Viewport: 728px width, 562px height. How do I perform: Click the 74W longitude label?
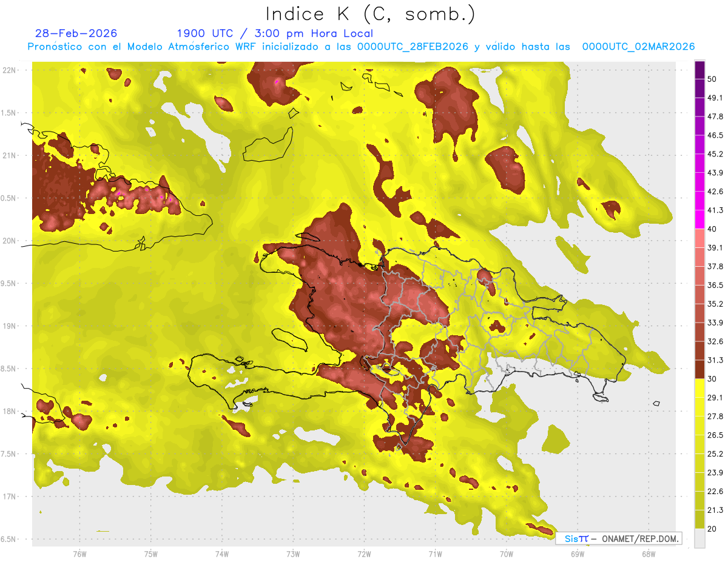pos(222,554)
